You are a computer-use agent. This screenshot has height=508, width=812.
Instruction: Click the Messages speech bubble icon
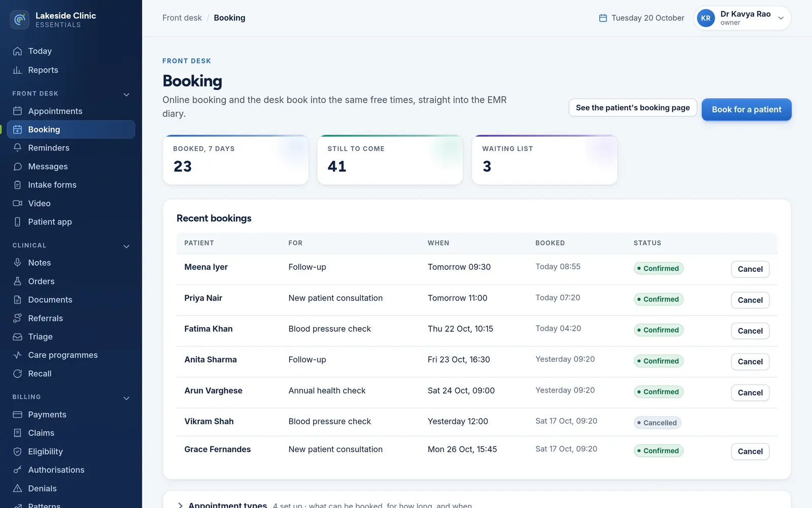17,167
